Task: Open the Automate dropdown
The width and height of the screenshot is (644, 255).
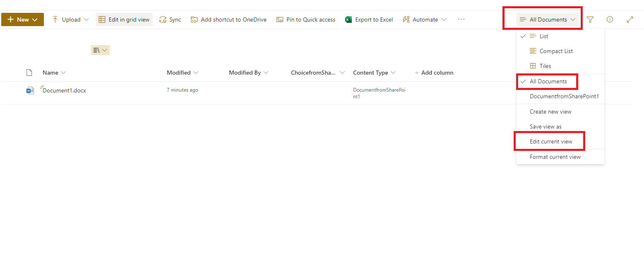Action: (x=424, y=19)
